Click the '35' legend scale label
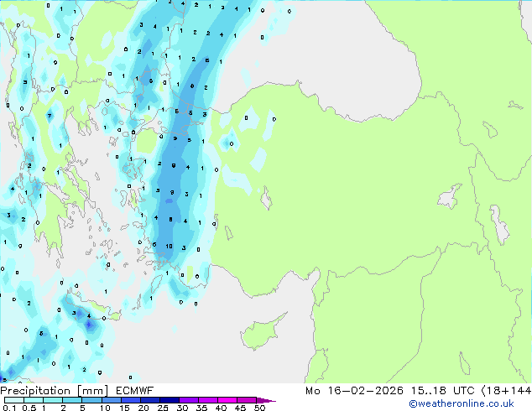 (201, 408)
